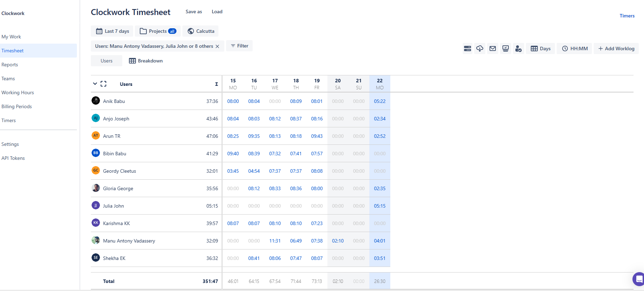Image resolution: width=644 pixels, height=291 pixels.
Task: Click the Timers link at top right
Action: (627, 16)
